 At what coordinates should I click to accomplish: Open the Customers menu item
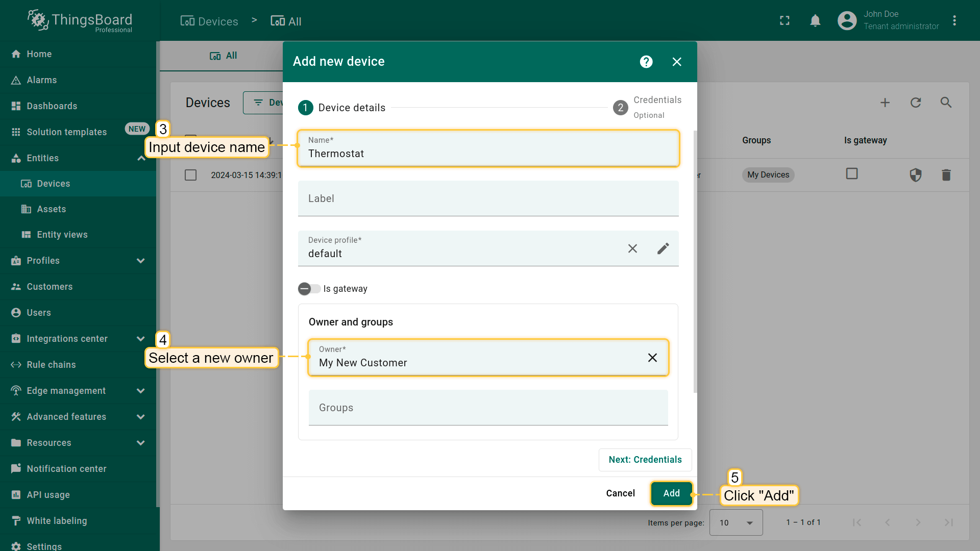(50, 287)
